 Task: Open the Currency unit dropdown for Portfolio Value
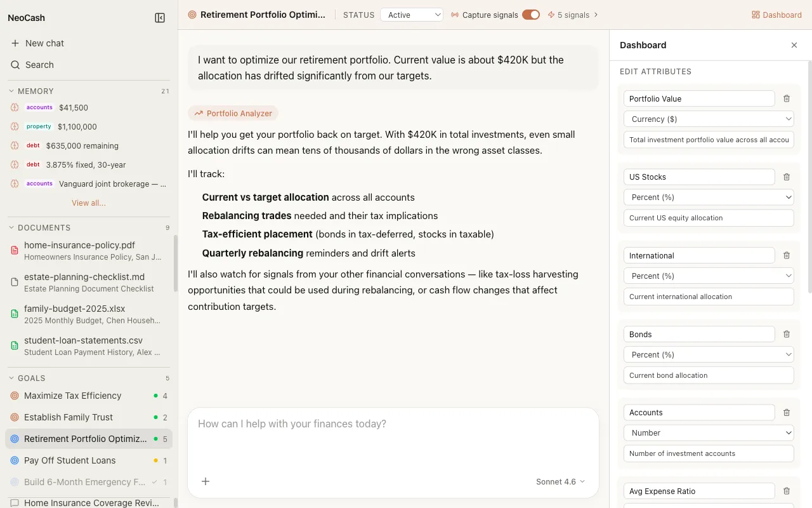[709, 119]
